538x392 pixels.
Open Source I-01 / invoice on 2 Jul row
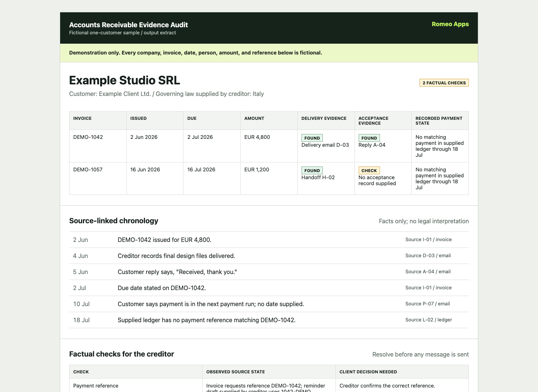tap(429, 288)
